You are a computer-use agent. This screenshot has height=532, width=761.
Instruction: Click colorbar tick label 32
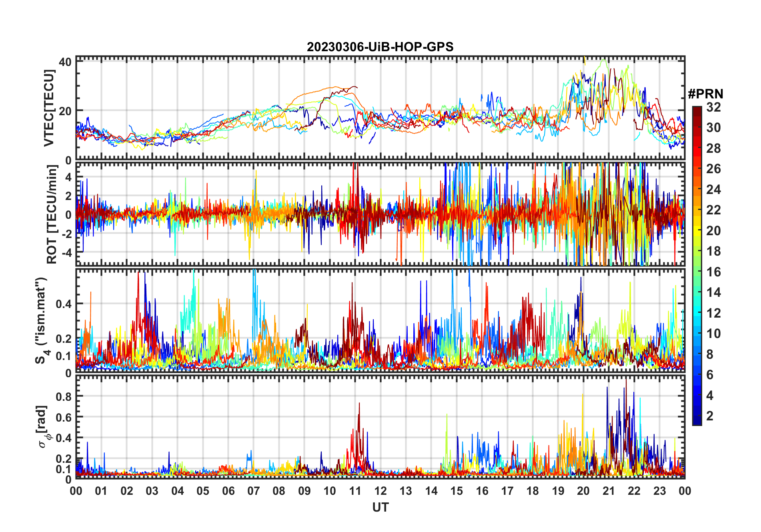[x=713, y=107]
